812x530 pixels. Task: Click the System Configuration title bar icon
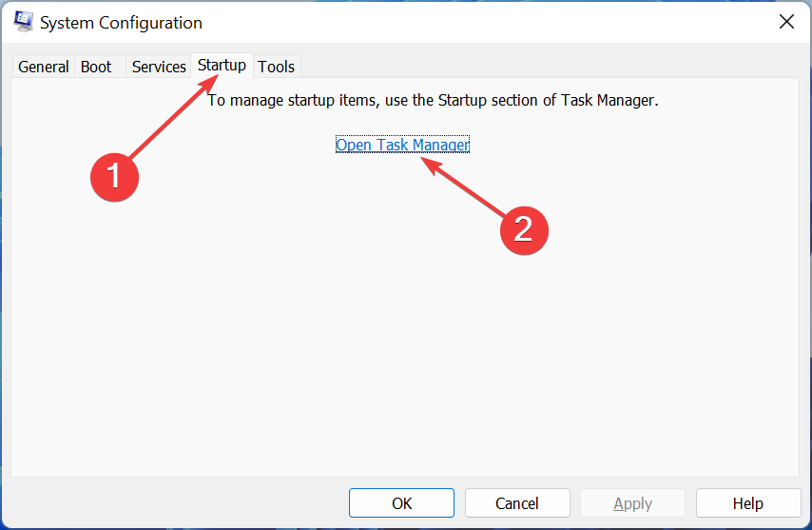coord(24,22)
